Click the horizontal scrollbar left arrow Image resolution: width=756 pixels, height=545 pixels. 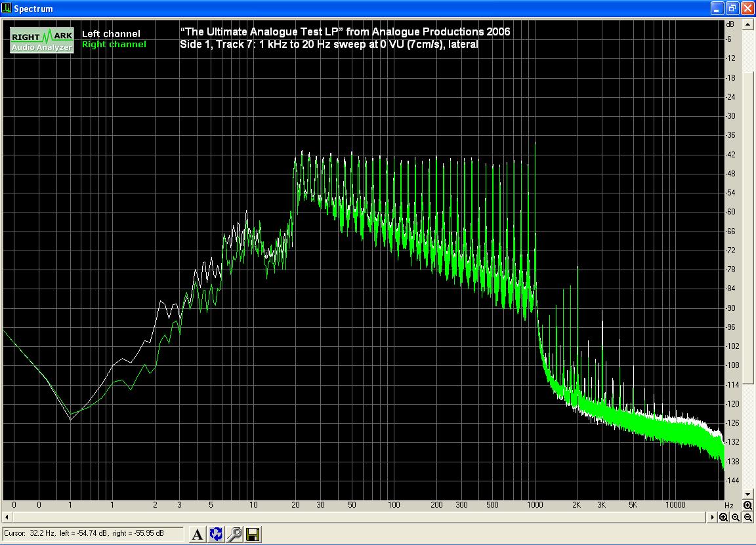click(x=7, y=517)
